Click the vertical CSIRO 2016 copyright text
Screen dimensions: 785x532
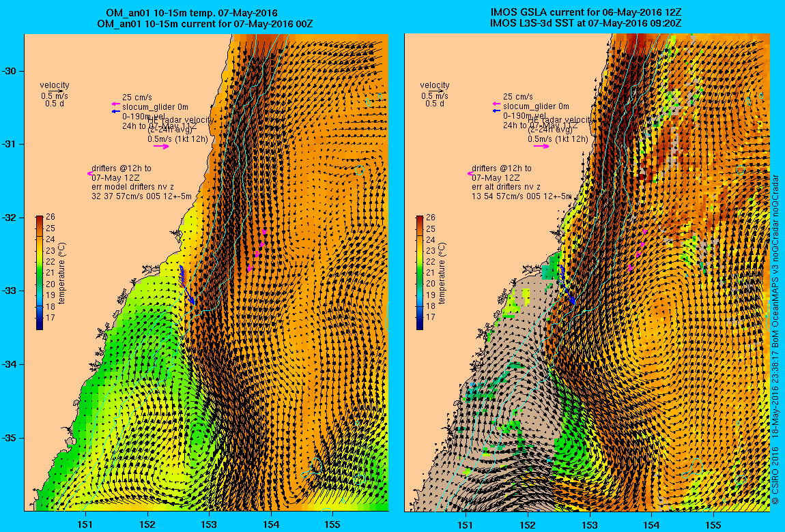775,339
